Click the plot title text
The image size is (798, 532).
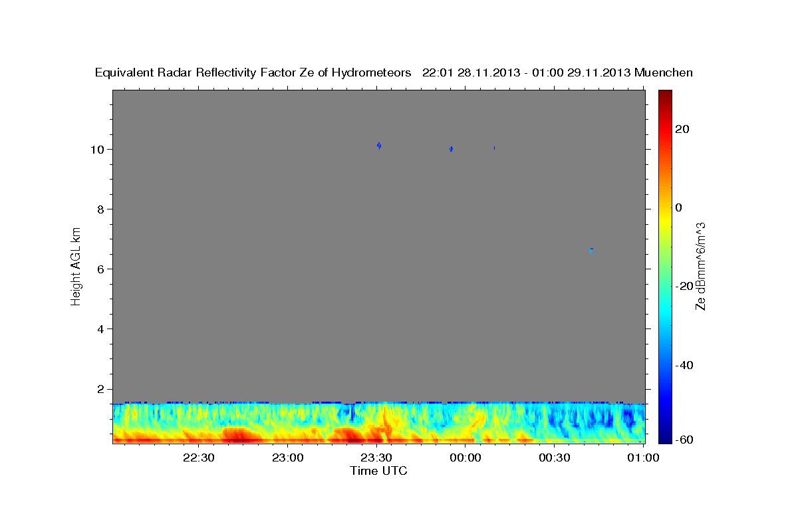click(x=394, y=72)
